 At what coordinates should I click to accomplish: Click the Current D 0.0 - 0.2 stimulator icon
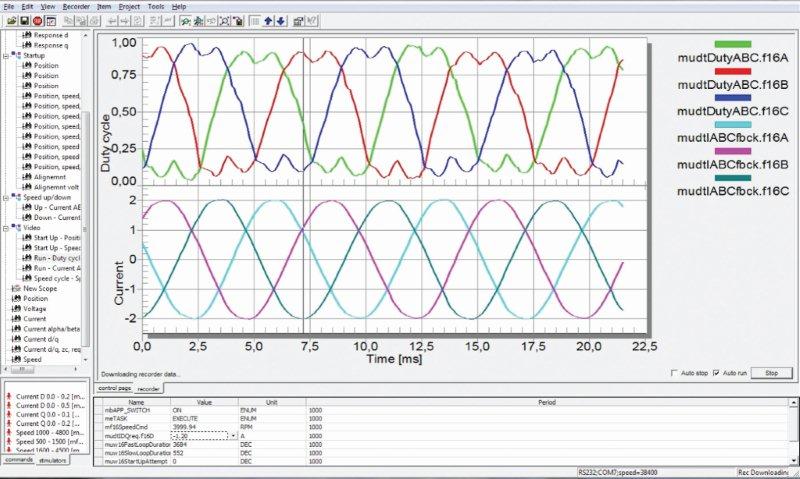9,398
